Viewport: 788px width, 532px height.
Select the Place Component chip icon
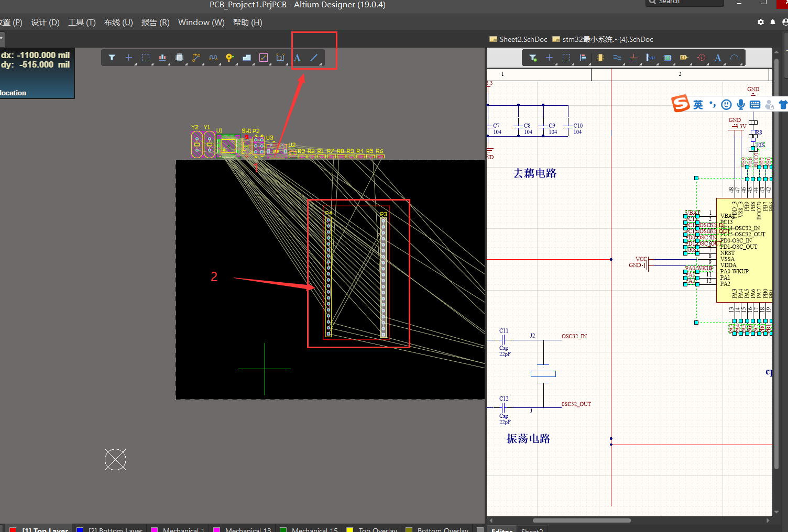[x=179, y=58]
